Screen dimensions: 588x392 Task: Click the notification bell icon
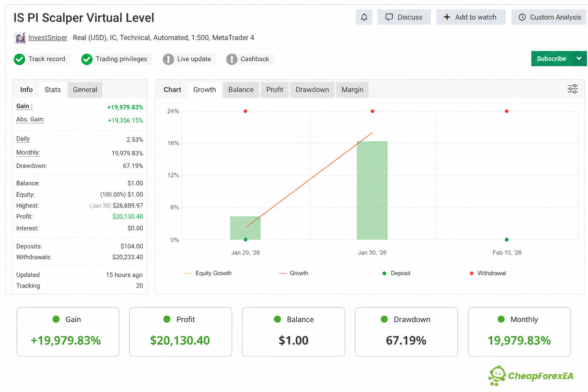pos(364,17)
